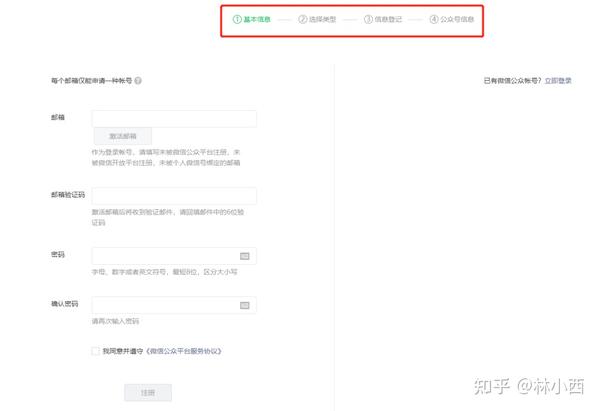Open the 立即登录 link
Screen dimensions: 600x411
click(x=558, y=81)
